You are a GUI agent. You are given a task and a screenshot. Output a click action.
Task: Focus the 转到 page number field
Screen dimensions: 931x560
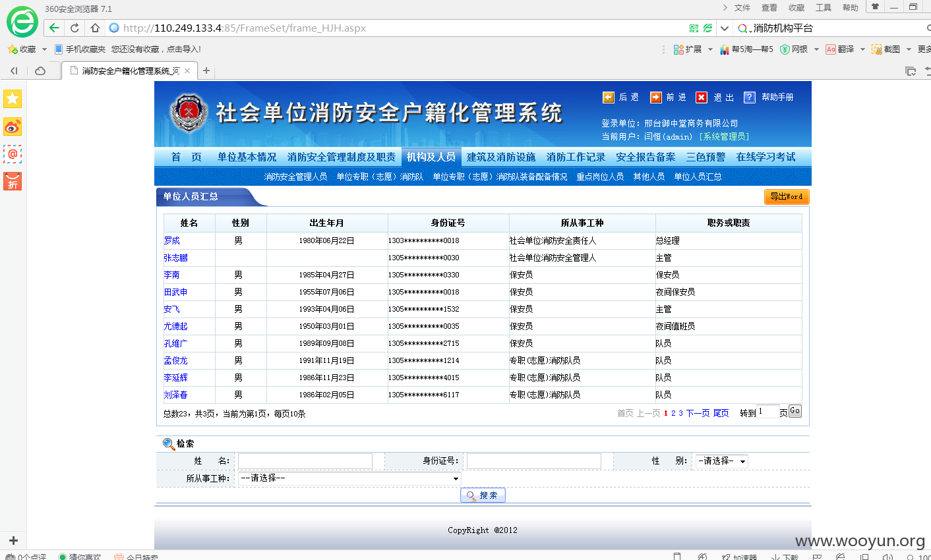click(768, 412)
